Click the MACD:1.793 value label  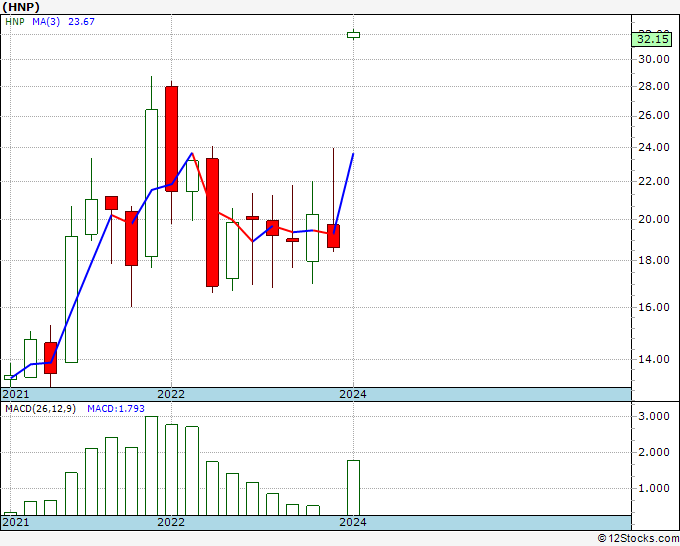pyautogui.click(x=116, y=409)
